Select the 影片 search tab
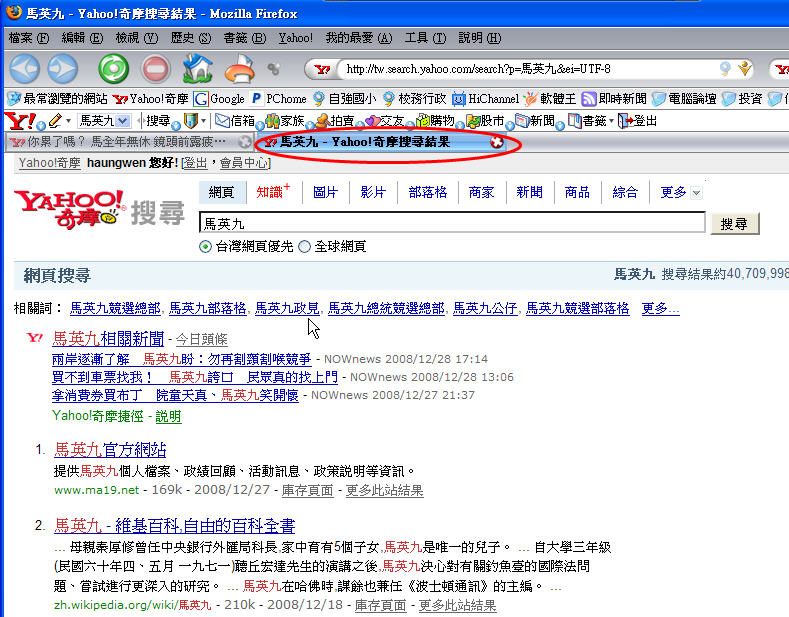Viewport: 789px width, 617px height. 373,192
